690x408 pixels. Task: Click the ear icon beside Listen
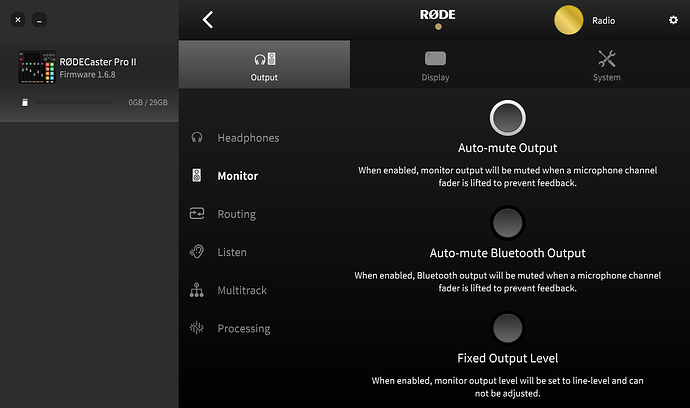[x=197, y=252]
